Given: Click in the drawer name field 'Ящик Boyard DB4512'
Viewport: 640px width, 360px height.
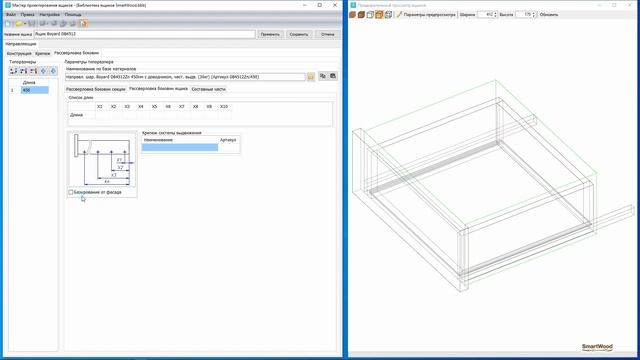Looking at the screenshot, I should pos(144,34).
